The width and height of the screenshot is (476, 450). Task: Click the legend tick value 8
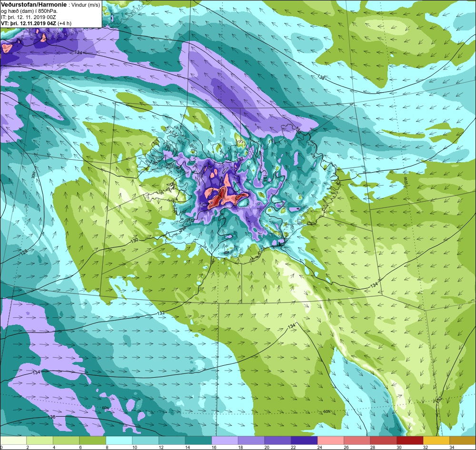coord(107,447)
